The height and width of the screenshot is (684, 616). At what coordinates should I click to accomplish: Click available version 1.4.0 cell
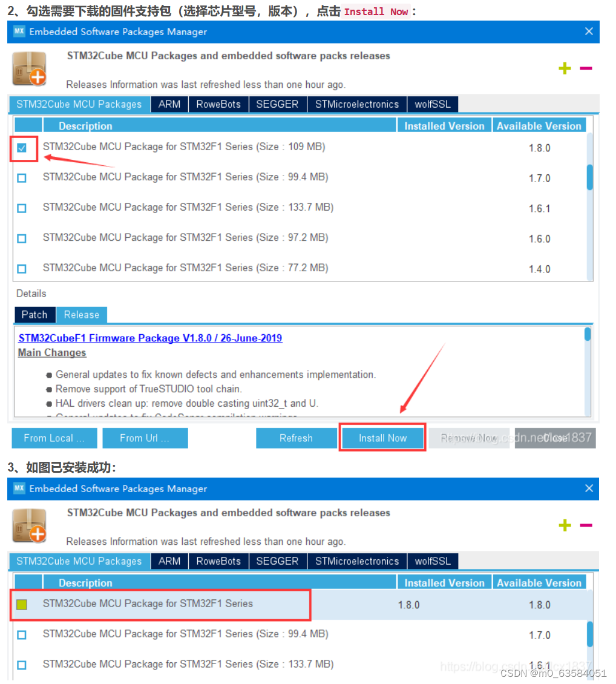pos(540,269)
